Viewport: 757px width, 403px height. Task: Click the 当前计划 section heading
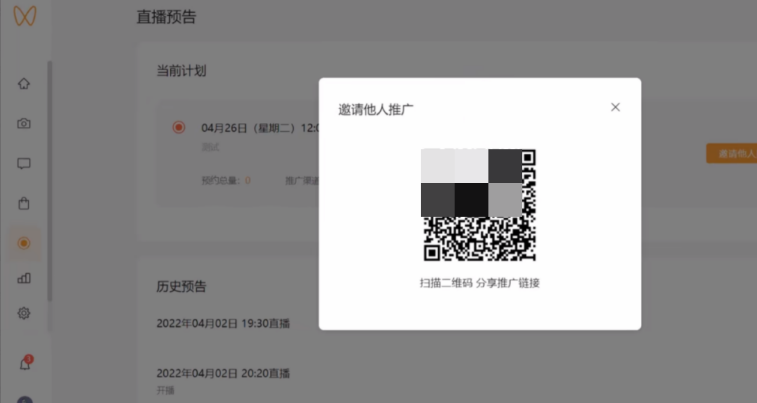point(181,71)
